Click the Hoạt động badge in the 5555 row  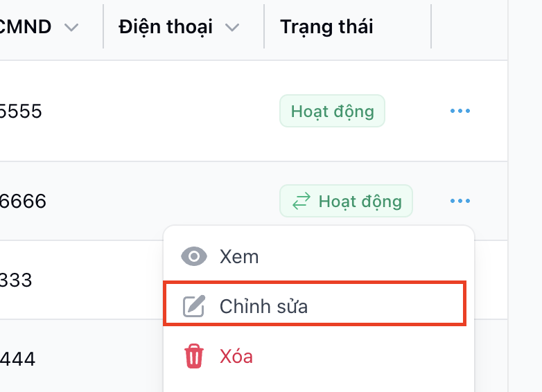[x=332, y=111]
